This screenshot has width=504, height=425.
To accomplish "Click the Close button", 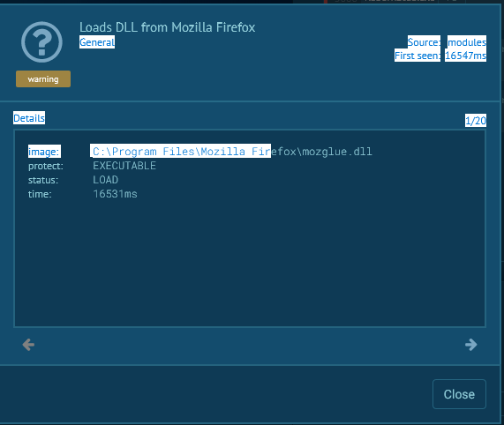I will 459,394.
